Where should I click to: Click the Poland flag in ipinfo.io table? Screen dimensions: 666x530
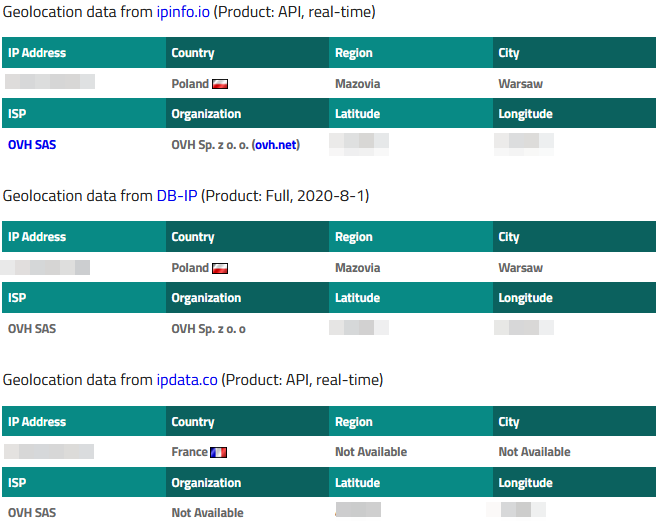coord(220,84)
